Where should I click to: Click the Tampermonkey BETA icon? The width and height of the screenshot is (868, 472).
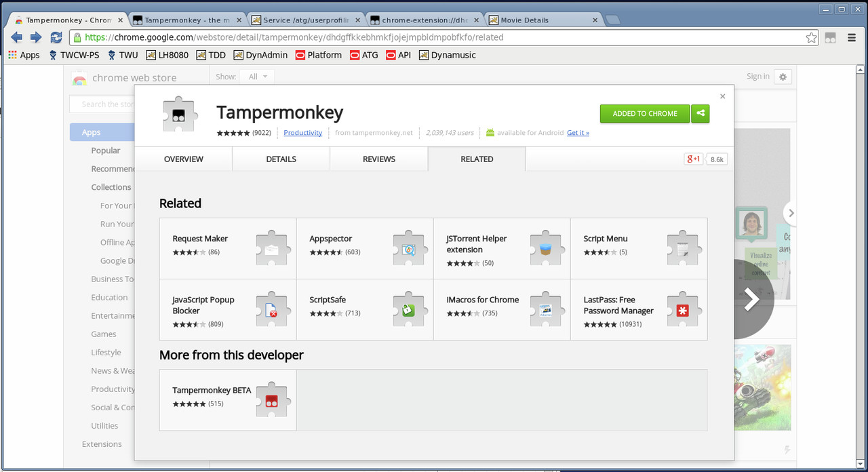coord(274,400)
